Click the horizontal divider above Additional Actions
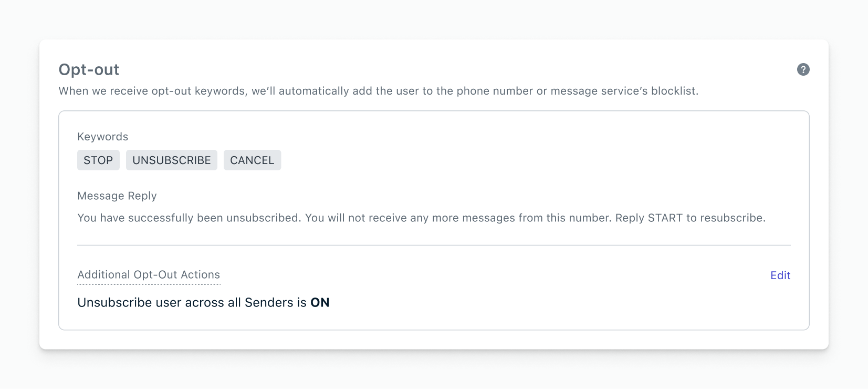The height and width of the screenshot is (389, 868). [x=434, y=245]
